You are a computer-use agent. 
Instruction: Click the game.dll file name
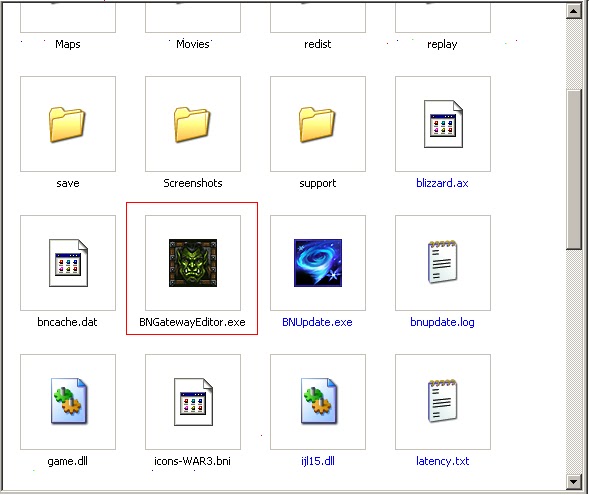68,462
